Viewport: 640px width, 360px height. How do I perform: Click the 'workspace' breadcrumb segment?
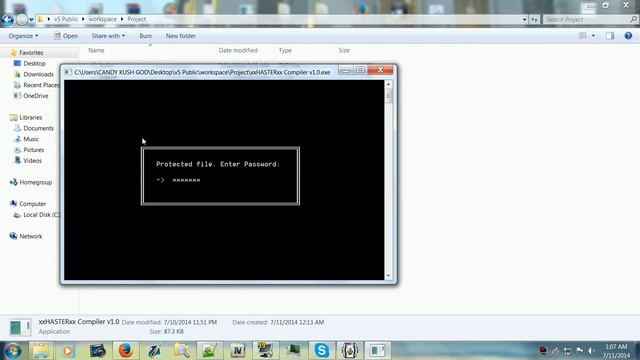pos(102,19)
